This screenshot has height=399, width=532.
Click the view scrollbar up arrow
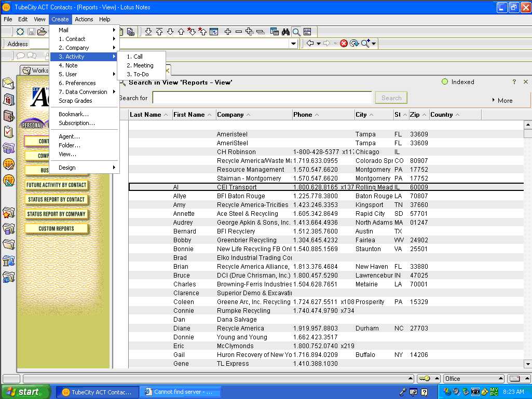pyautogui.click(x=528, y=125)
